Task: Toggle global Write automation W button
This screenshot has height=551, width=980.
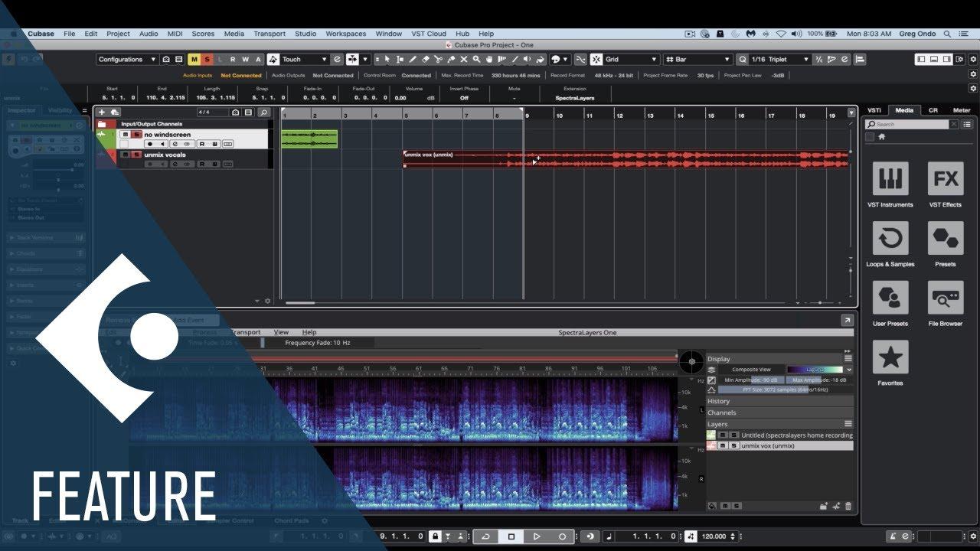Action: [245, 59]
